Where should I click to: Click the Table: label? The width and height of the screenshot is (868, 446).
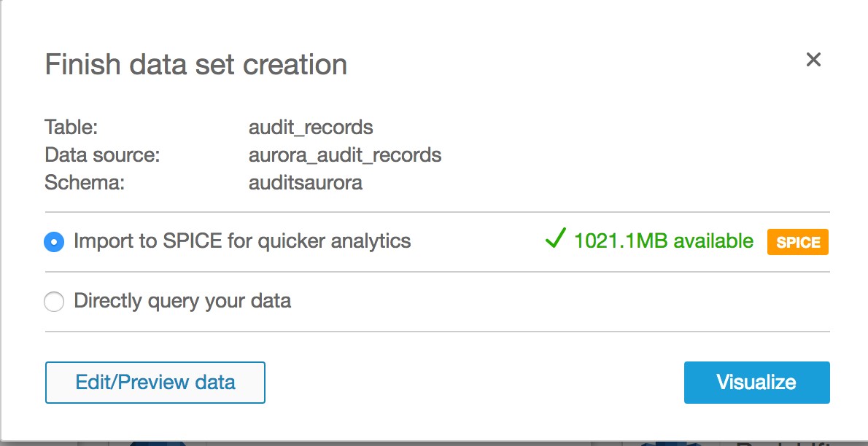(71, 128)
